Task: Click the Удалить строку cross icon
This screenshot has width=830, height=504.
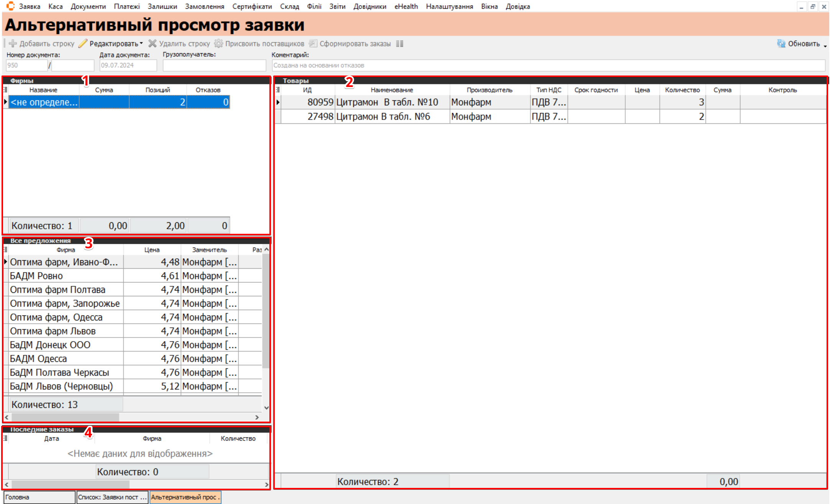Action: (x=153, y=44)
